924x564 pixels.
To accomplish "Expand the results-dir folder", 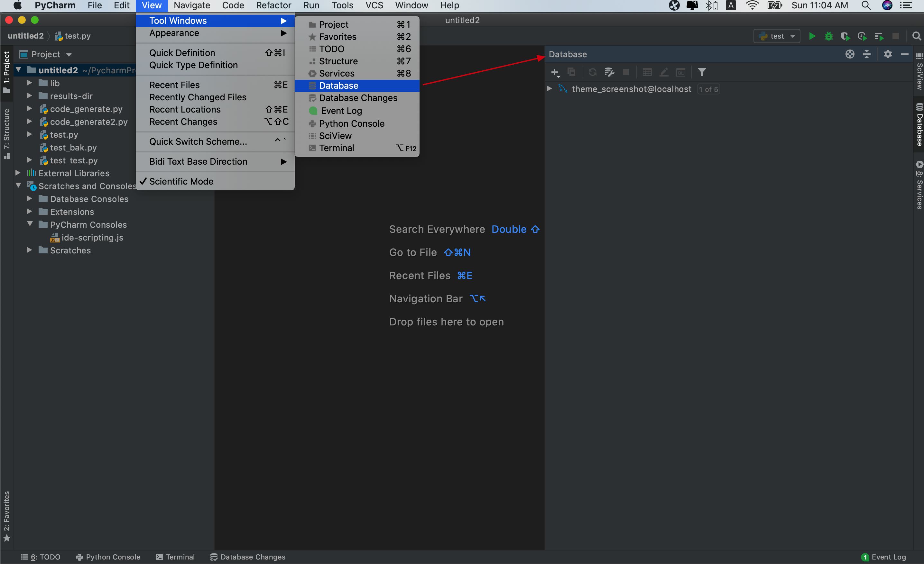I will click(29, 96).
